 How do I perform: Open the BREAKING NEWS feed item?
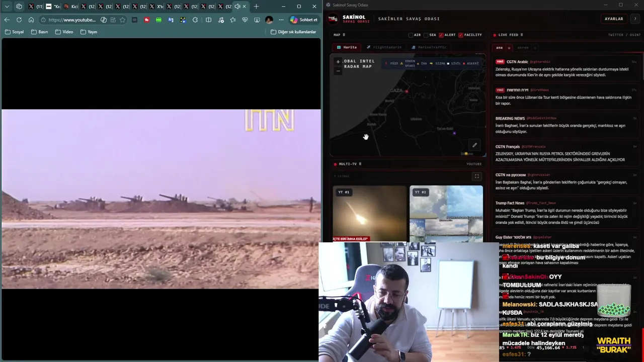[x=566, y=125]
